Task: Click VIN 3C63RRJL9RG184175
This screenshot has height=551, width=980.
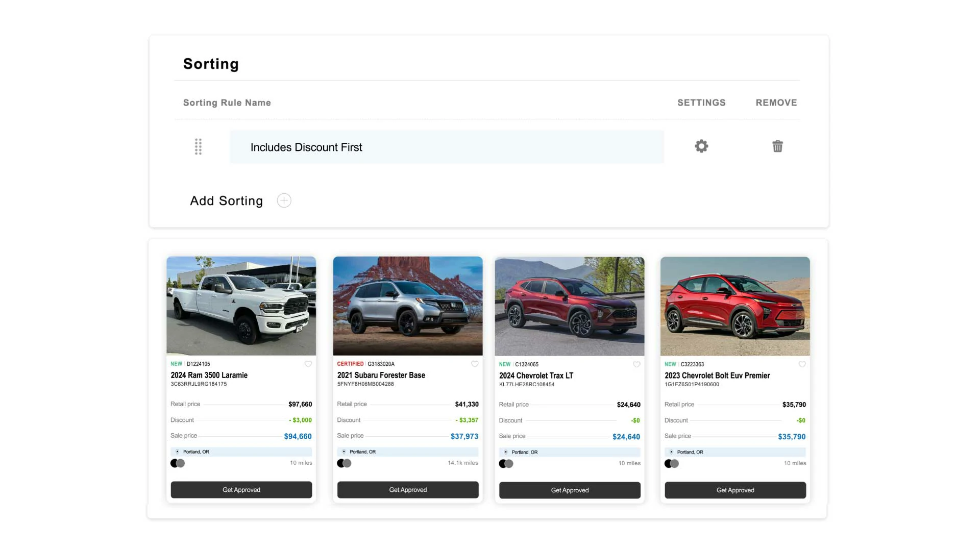Action: point(199,384)
